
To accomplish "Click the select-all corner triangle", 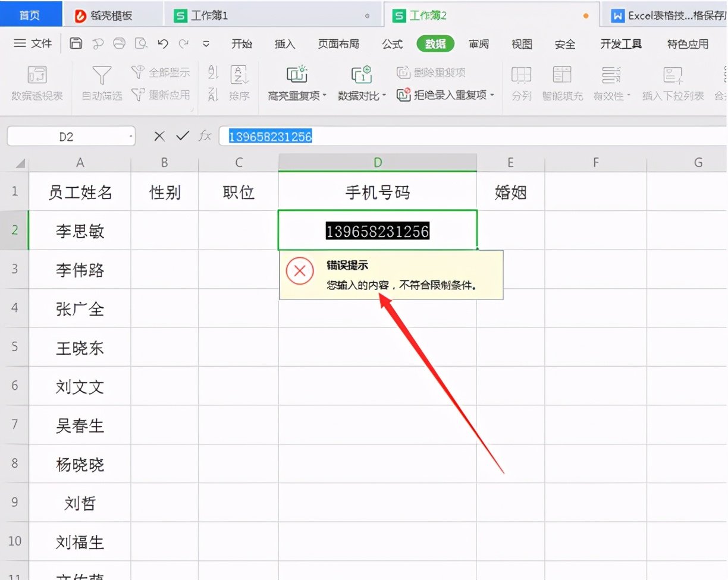I will point(20,163).
